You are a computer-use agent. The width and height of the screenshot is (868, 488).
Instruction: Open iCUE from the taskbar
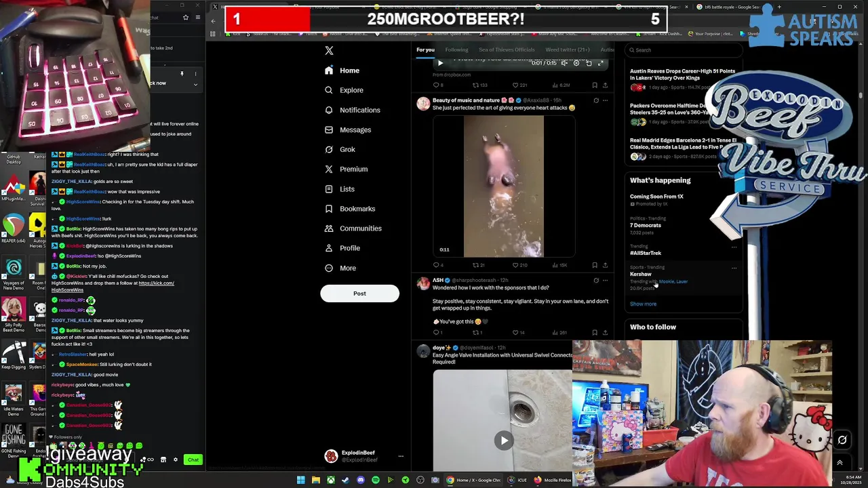[517, 480]
